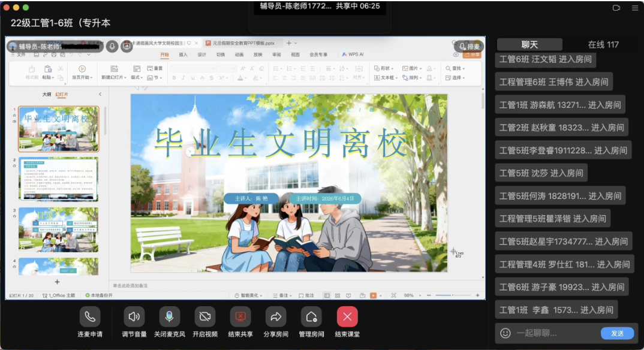Open emoji picker in chat box
The height and width of the screenshot is (350, 644).
click(x=505, y=333)
